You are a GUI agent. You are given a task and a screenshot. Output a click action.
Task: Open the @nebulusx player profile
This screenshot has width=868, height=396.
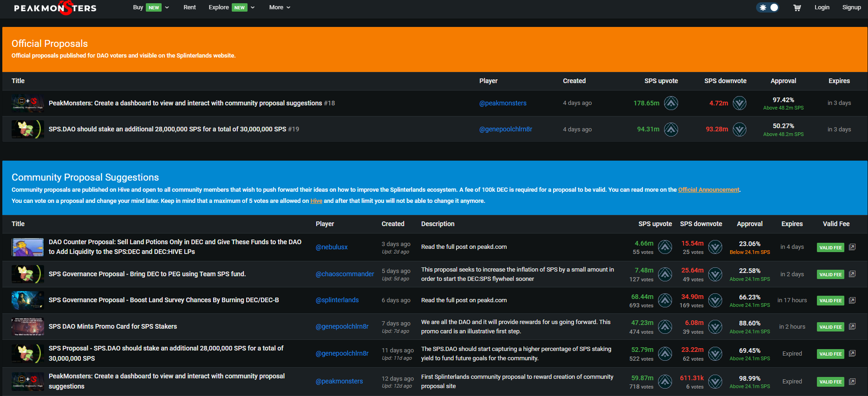[x=332, y=247]
